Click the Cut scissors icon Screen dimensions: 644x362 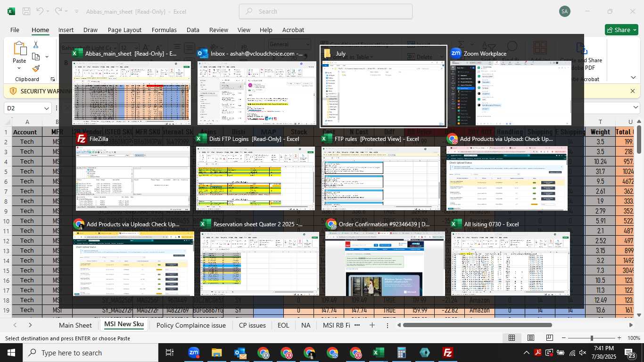[36, 44]
